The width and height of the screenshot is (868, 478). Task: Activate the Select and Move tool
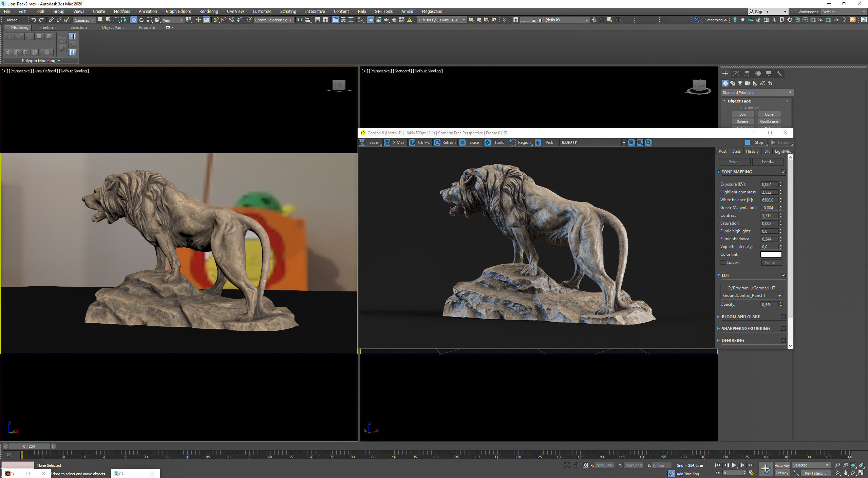tap(134, 20)
